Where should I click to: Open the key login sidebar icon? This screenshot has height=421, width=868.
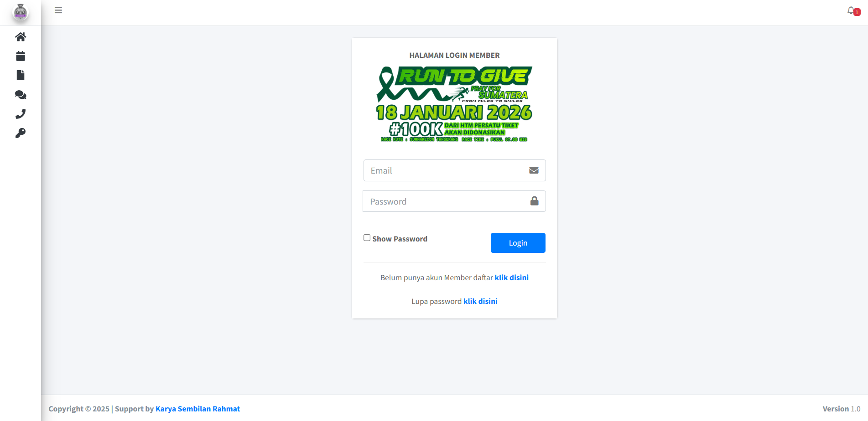coord(21,133)
